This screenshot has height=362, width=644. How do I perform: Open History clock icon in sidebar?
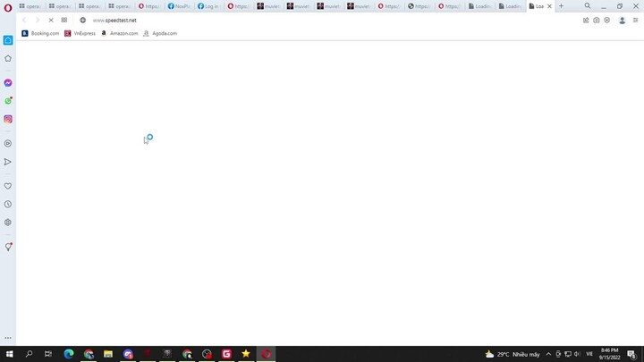(8, 204)
